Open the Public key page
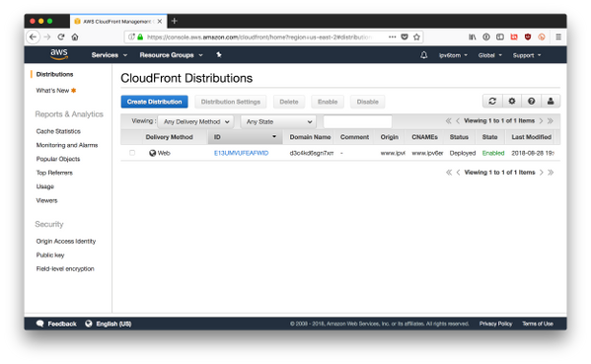 [50, 255]
